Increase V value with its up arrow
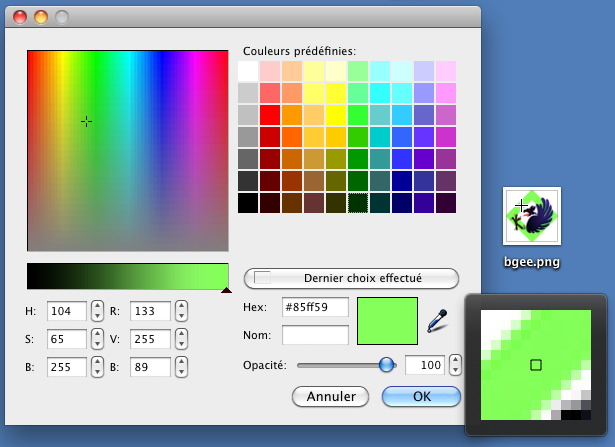The image size is (615, 447). click(181, 334)
